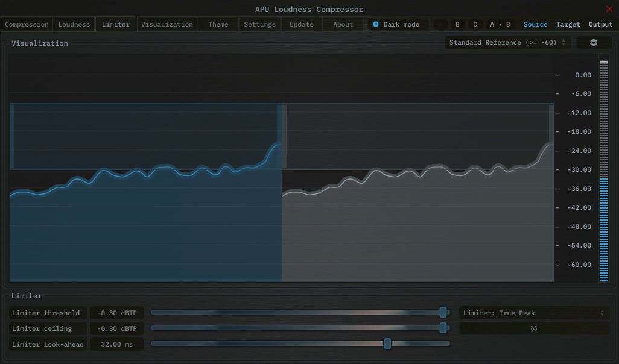619x364 pixels.
Task: Open the Standard Reference dropdown
Action: (507, 42)
